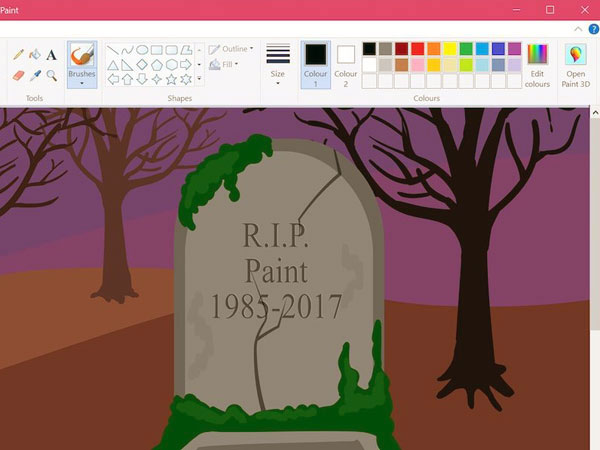Pick the Six-point star shape
The height and width of the screenshot is (450, 600).
186,79
